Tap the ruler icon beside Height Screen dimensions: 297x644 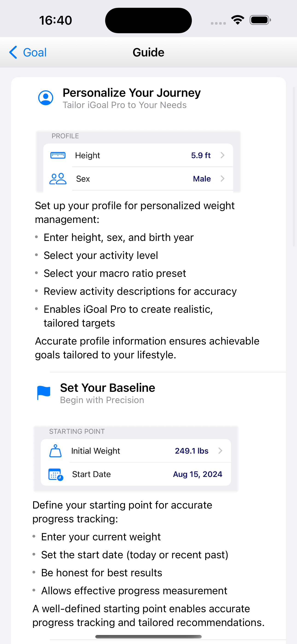[x=58, y=155]
